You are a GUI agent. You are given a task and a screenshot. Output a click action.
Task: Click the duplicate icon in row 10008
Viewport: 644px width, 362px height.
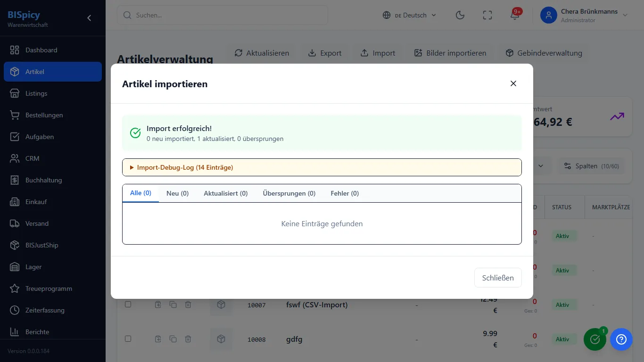(x=173, y=338)
